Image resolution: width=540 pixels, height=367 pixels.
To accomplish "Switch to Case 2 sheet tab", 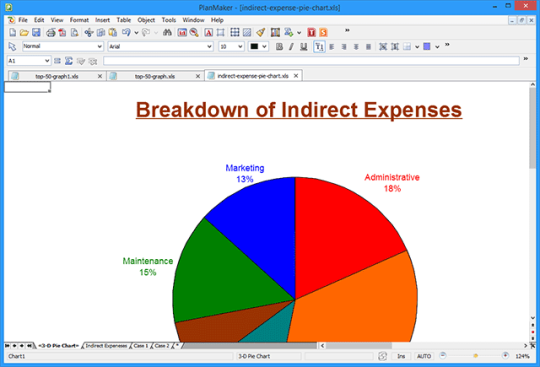I will 162,346.
